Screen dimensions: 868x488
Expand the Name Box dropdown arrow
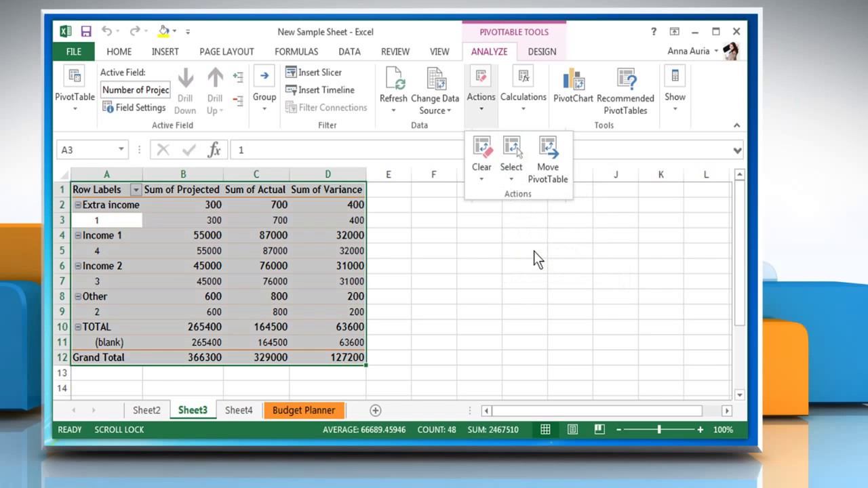121,150
